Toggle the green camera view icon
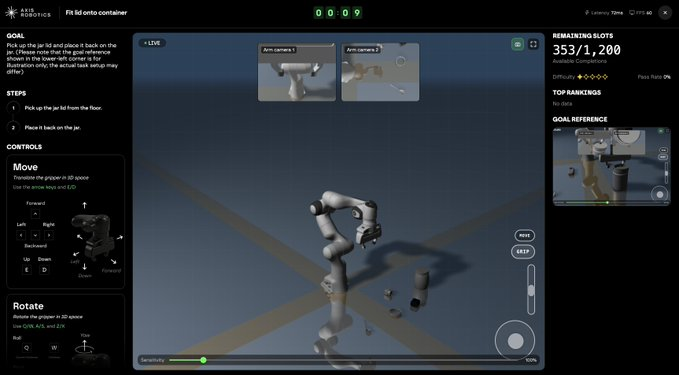The width and height of the screenshot is (679, 375). (x=517, y=44)
